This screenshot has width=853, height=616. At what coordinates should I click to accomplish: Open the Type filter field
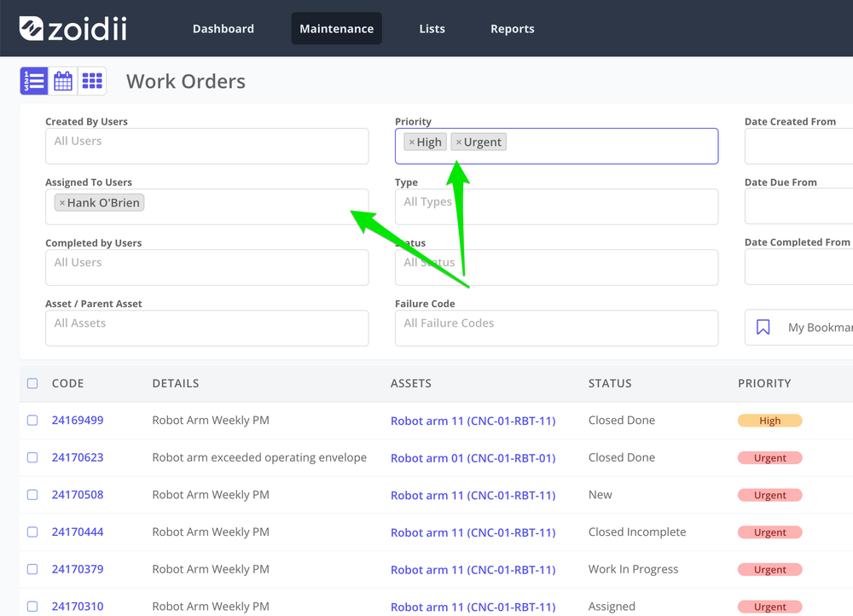556,206
